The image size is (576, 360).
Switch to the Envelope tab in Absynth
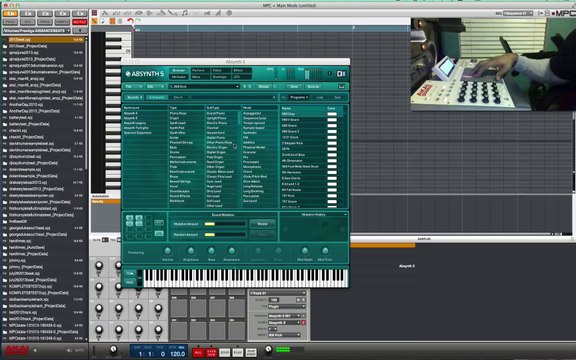[219, 77]
